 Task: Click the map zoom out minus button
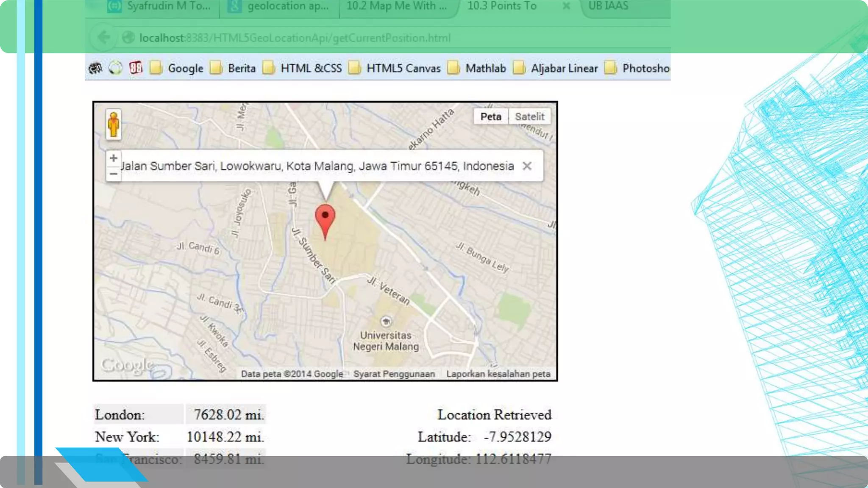pos(113,174)
